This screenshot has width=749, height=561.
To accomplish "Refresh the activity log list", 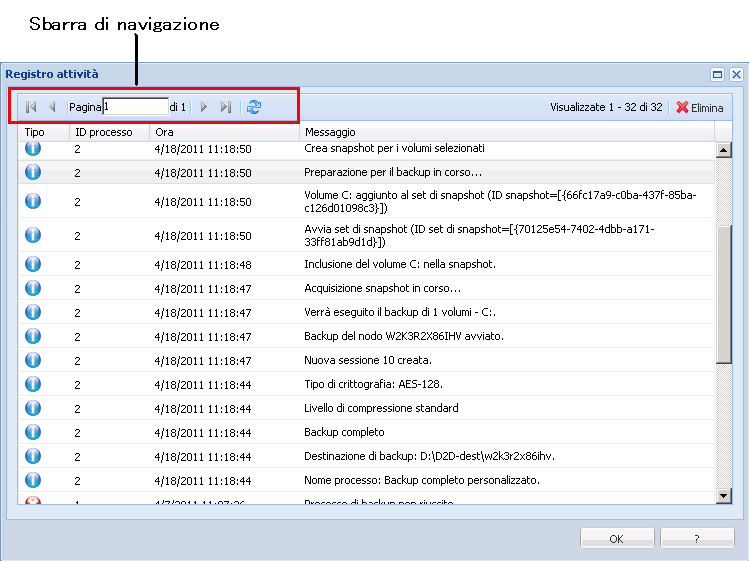I will [x=254, y=106].
